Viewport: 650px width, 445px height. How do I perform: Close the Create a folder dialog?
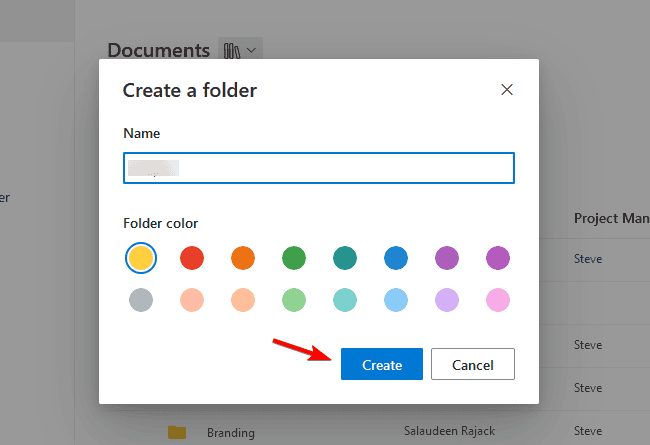[x=507, y=90]
